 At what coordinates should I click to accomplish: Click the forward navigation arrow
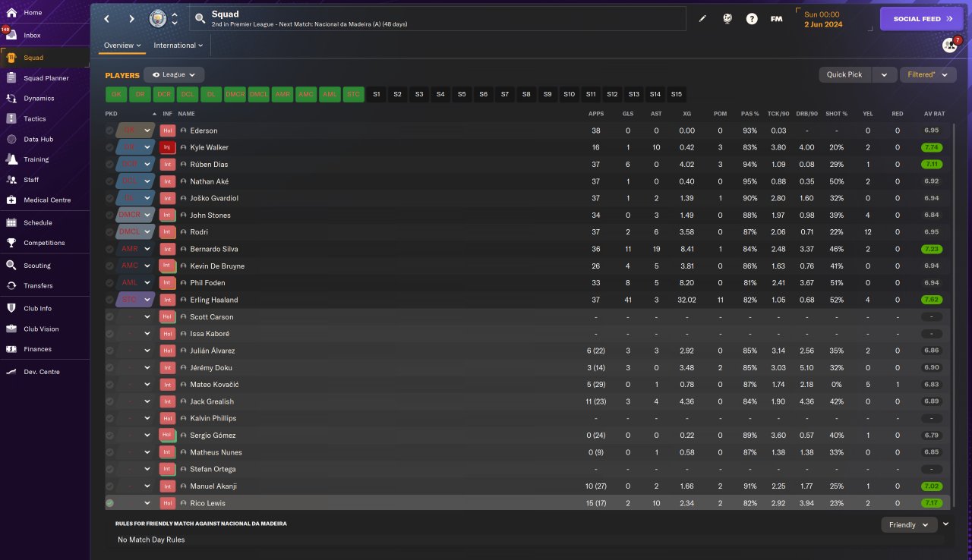pyautogui.click(x=131, y=19)
